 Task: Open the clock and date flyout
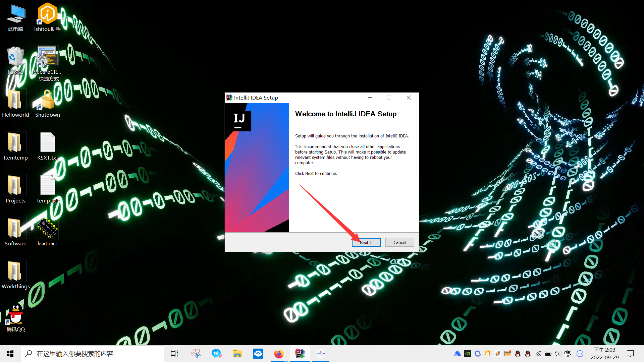tap(604, 354)
